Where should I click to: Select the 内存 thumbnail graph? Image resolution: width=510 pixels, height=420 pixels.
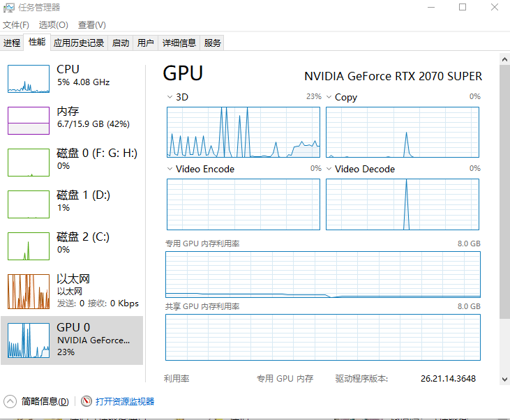tap(29, 121)
